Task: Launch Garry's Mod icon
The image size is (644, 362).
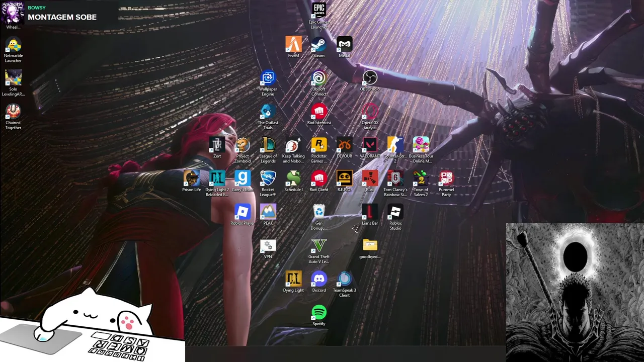Action: (x=243, y=178)
